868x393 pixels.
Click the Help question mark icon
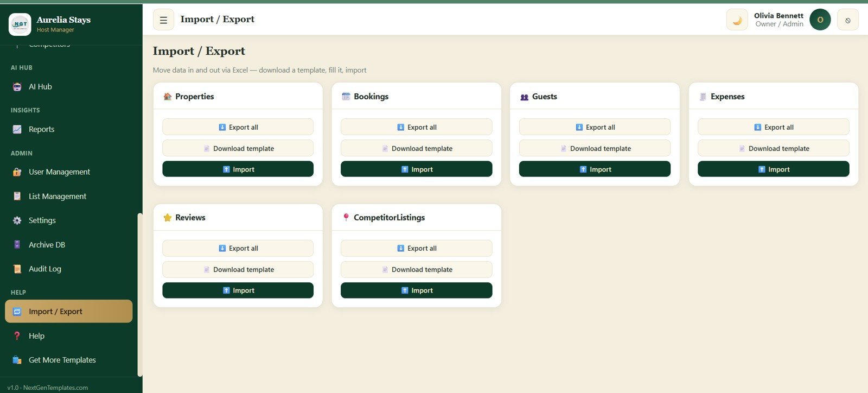click(17, 336)
